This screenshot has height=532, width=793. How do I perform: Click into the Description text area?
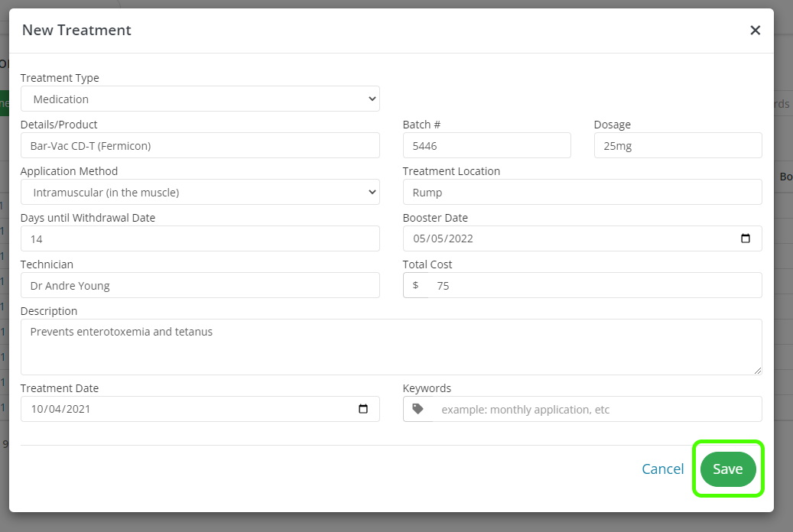pyautogui.click(x=391, y=347)
